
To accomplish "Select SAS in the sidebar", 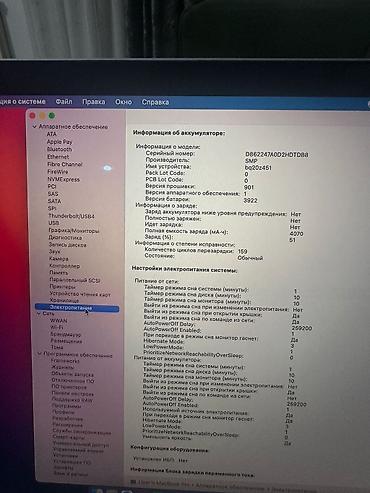I will [53, 194].
